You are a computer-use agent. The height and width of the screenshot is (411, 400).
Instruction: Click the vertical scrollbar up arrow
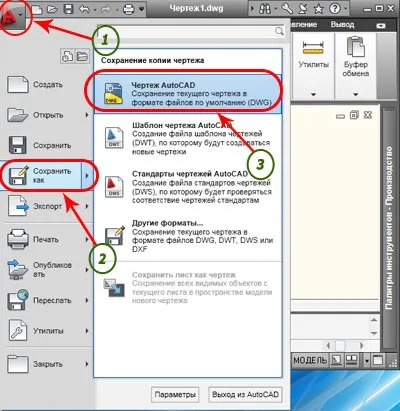pos(374,320)
